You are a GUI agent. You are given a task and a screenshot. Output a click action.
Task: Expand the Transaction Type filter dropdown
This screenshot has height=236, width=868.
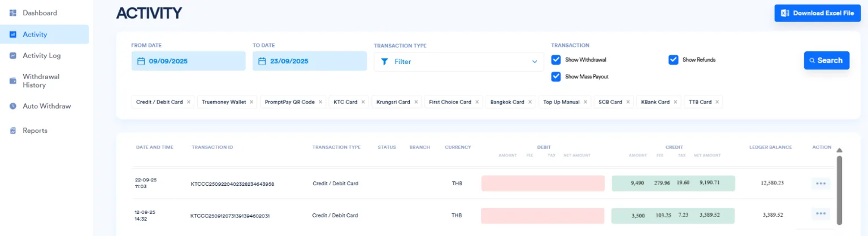click(x=459, y=62)
